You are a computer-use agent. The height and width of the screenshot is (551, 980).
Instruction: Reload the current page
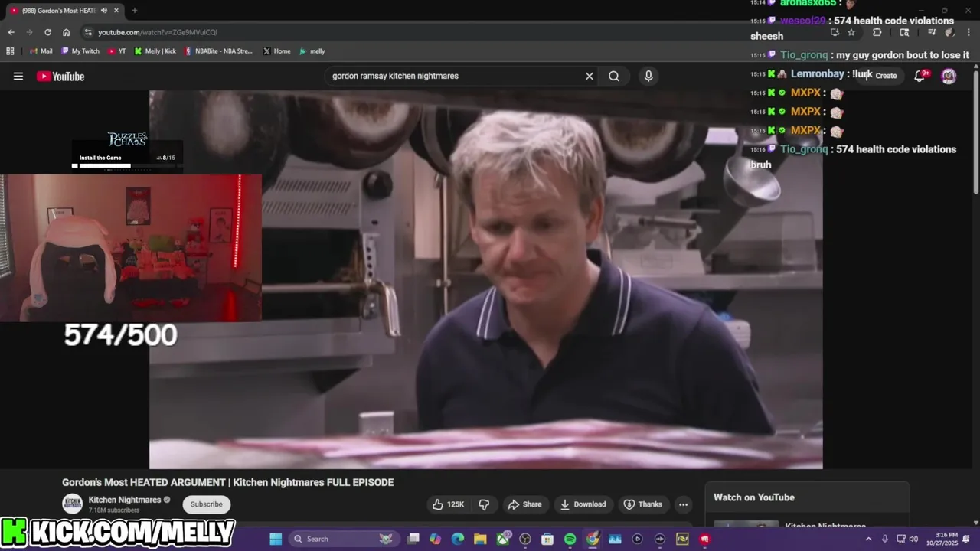pyautogui.click(x=47, y=32)
